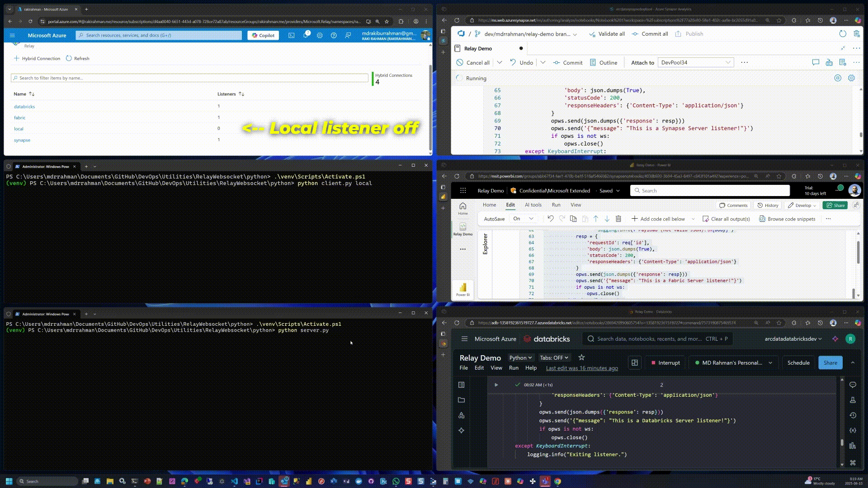
Task: Open Azure portal settings gear
Action: click(320, 35)
